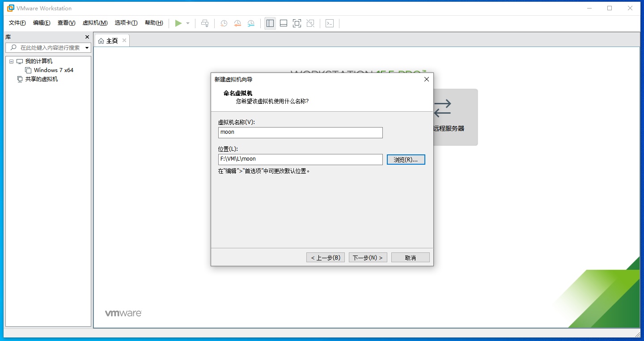The width and height of the screenshot is (644, 341).
Task: Close the library panel with its X
Action: point(87,37)
